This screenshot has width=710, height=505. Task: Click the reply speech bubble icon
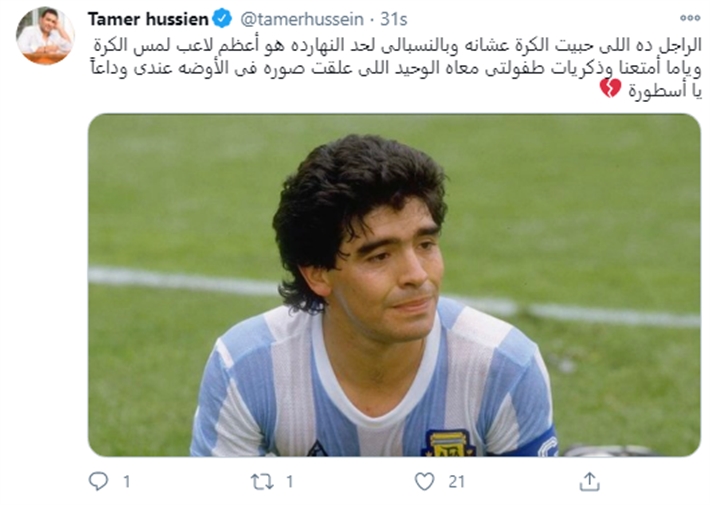tap(98, 481)
